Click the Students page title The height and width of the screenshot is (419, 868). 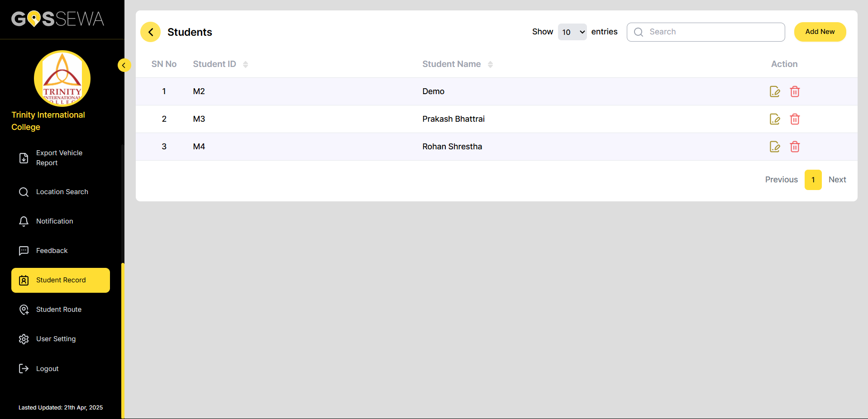(190, 32)
